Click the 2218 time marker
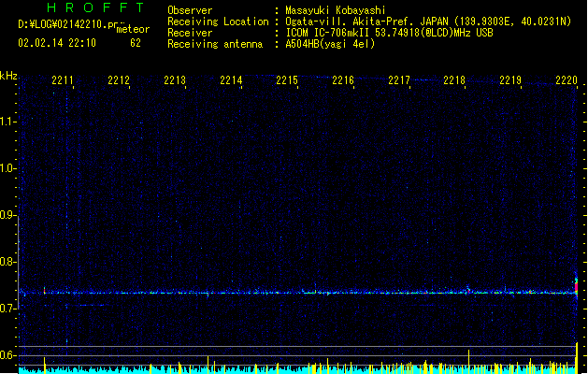The height and width of the screenshot is (374, 588). coord(454,80)
